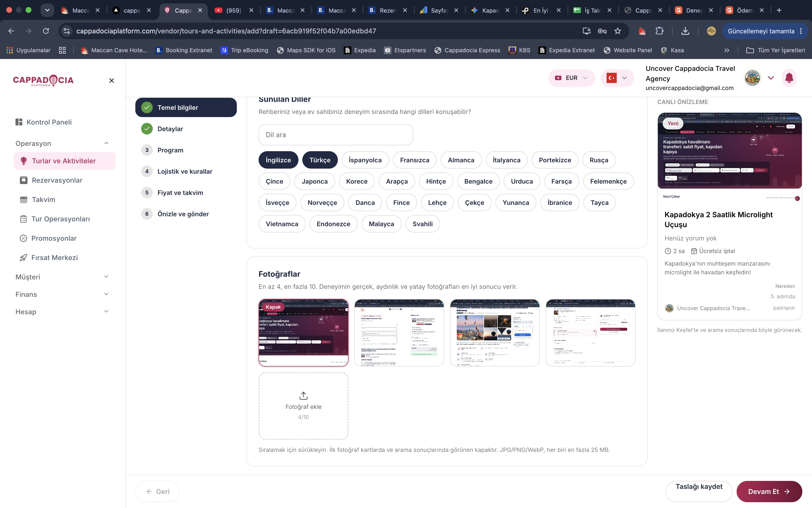Image resolution: width=812 pixels, height=508 pixels.
Task: Open the Chrome downloads icon
Action: point(685,31)
